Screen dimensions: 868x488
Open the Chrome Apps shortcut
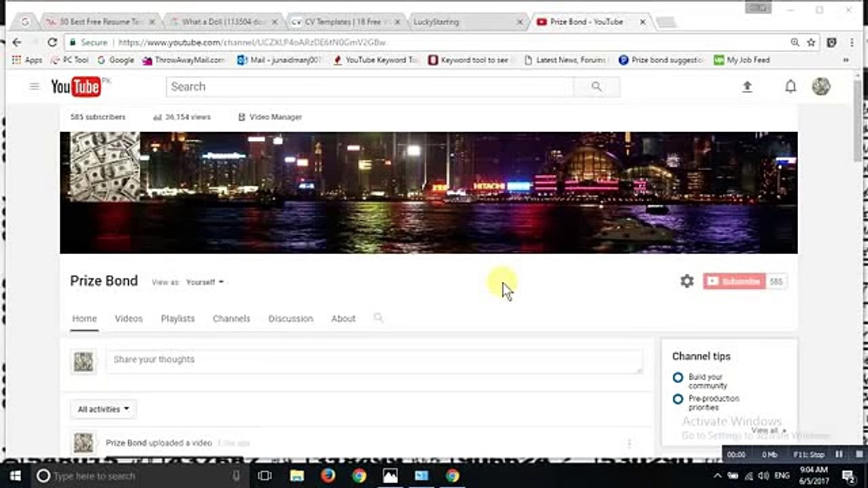coord(27,60)
